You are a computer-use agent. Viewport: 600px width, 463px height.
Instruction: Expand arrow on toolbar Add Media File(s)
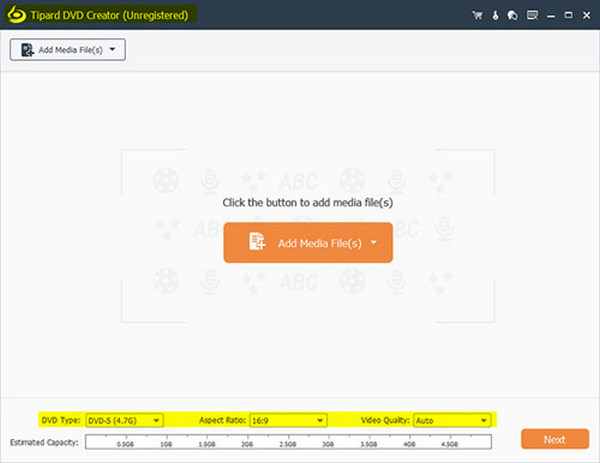click(112, 49)
